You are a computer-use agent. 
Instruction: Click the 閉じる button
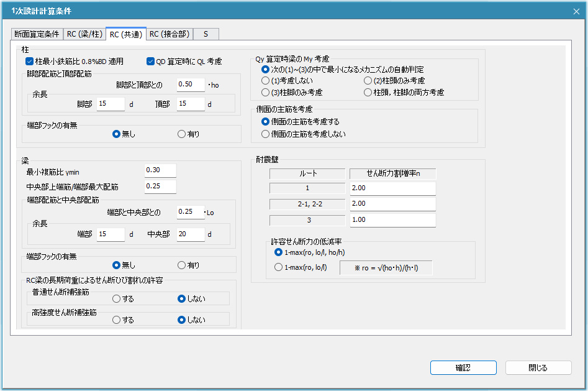[x=538, y=368]
